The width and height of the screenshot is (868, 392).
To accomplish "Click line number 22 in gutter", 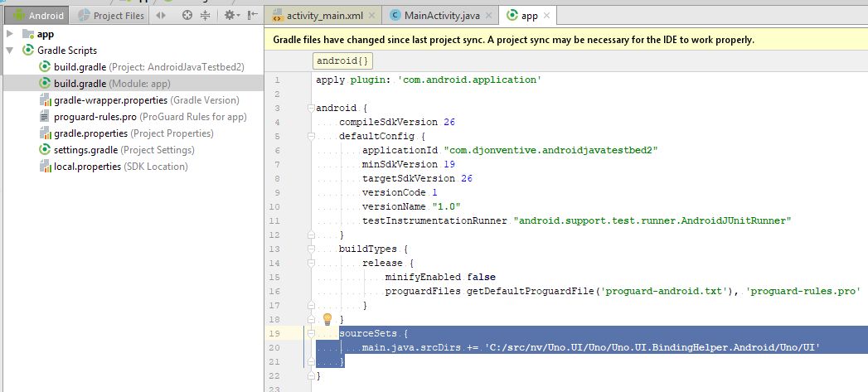I will 275,376.
